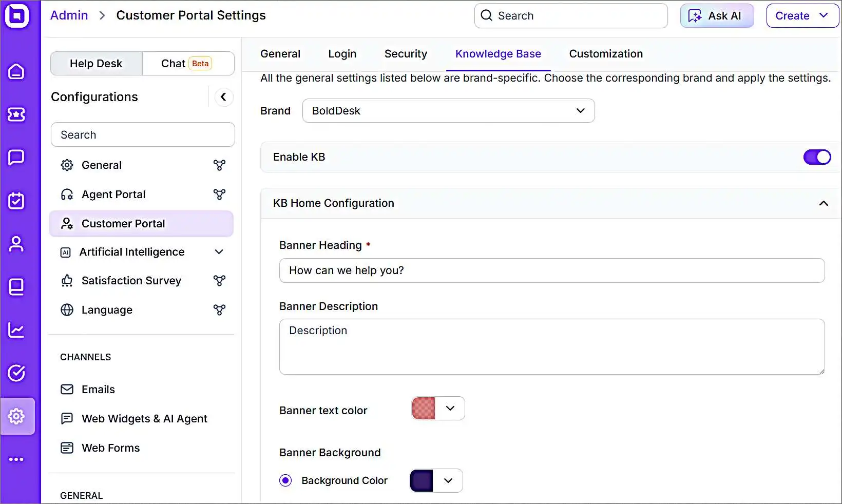Open the Tickets icon in the purple sidebar
Screen dimensions: 842x504
(17, 115)
